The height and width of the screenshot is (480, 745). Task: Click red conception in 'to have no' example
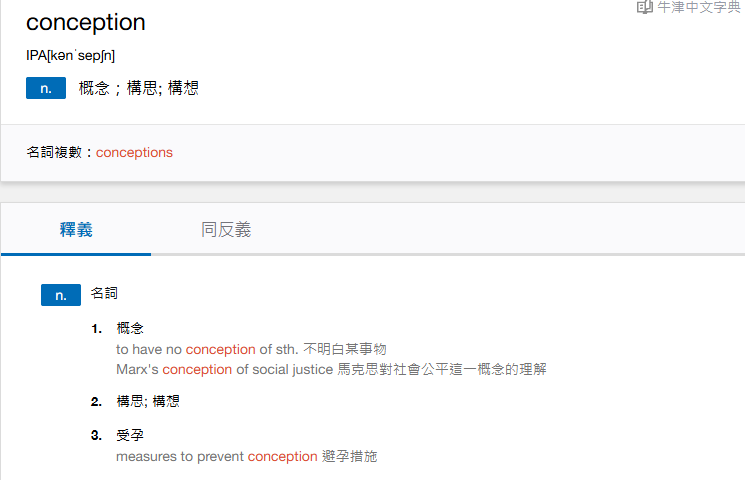click(220, 349)
